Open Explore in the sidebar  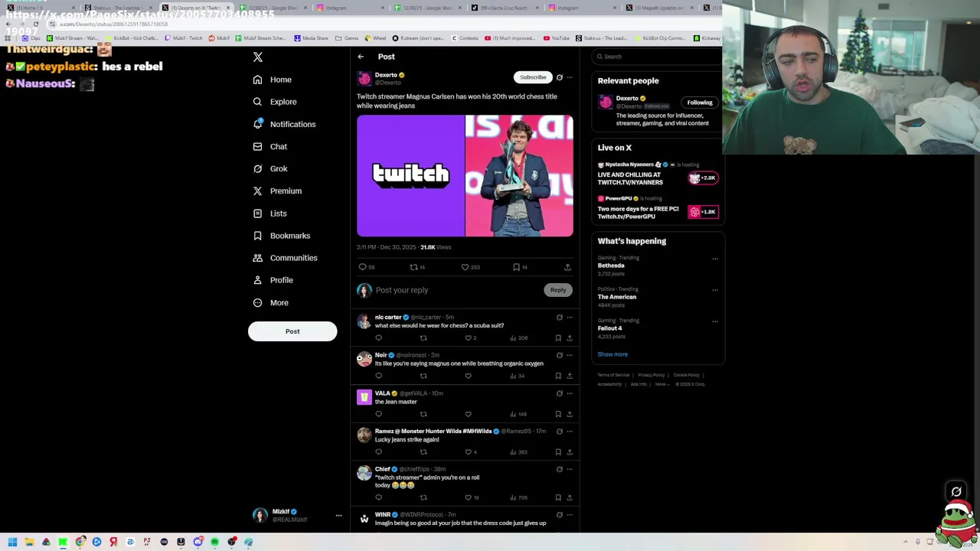(x=275, y=102)
